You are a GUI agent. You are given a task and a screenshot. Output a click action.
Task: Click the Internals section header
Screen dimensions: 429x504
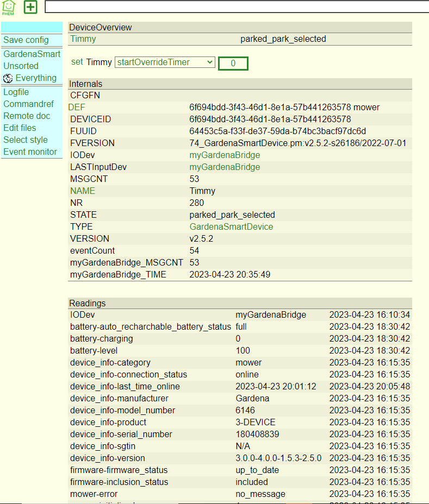coord(240,84)
